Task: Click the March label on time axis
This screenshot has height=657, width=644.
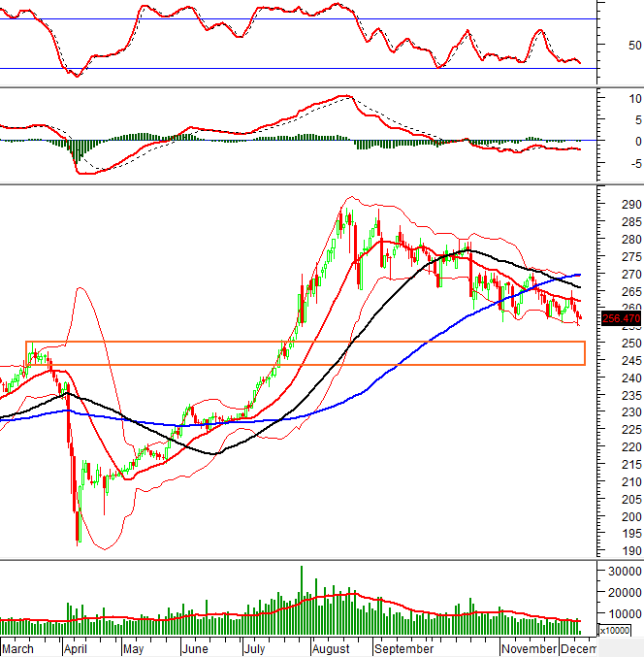Action: [20, 648]
